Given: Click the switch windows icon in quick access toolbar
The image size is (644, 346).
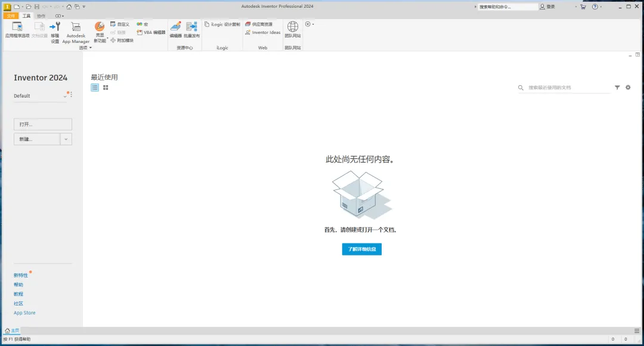Looking at the screenshot, I should 77,7.
